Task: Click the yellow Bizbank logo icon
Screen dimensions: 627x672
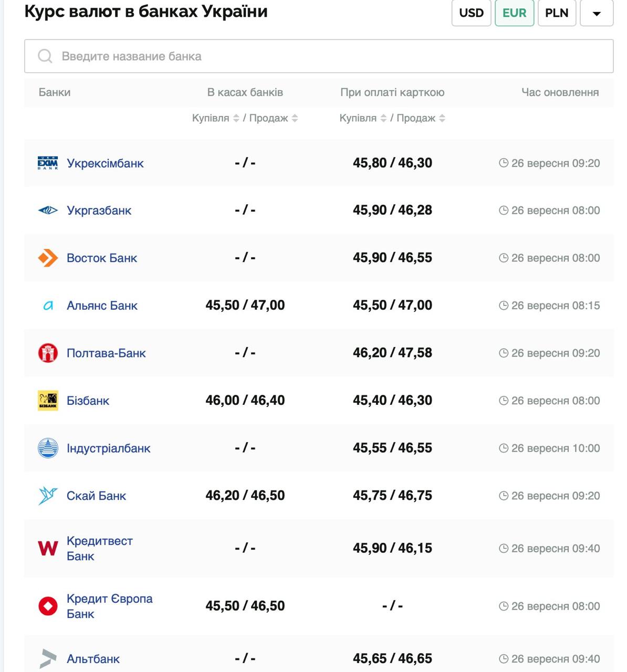Action: click(x=48, y=401)
